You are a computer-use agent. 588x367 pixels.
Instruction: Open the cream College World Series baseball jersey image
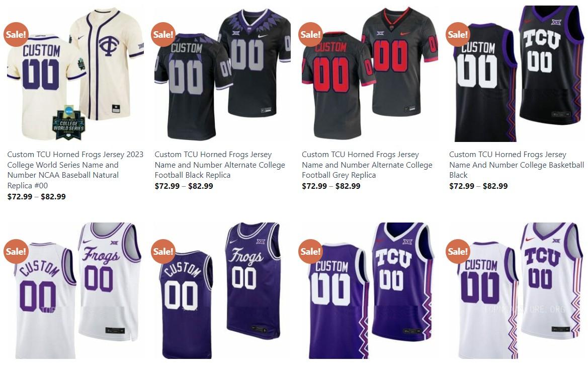coord(75,74)
